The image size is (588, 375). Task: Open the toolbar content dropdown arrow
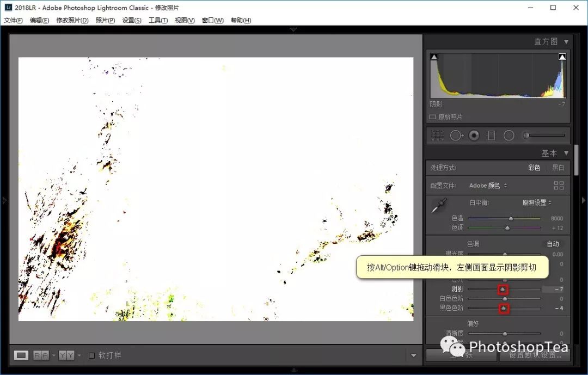click(414, 355)
